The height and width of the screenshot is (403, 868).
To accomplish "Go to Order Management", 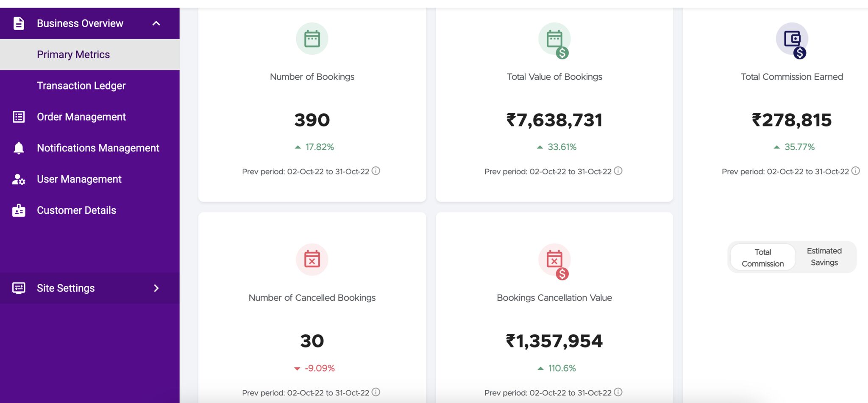I will coord(81,117).
